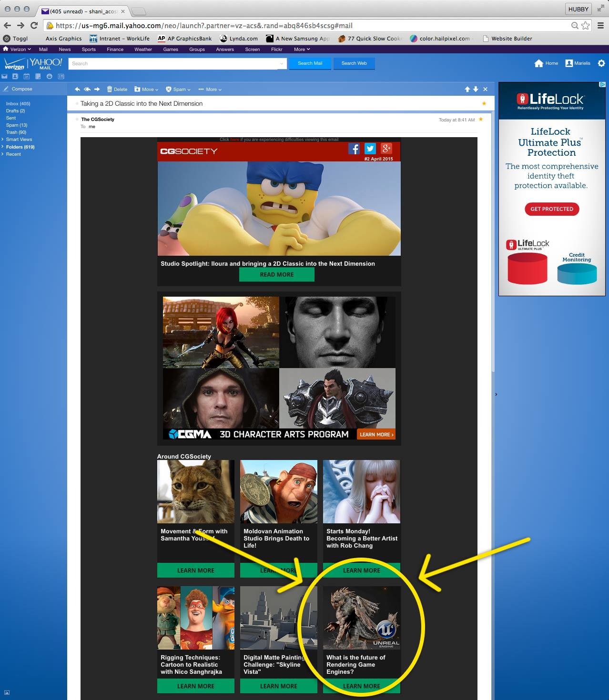Open the Contacts icon under the logo
Viewport: 609px width, 700px height.
click(x=15, y=76)
